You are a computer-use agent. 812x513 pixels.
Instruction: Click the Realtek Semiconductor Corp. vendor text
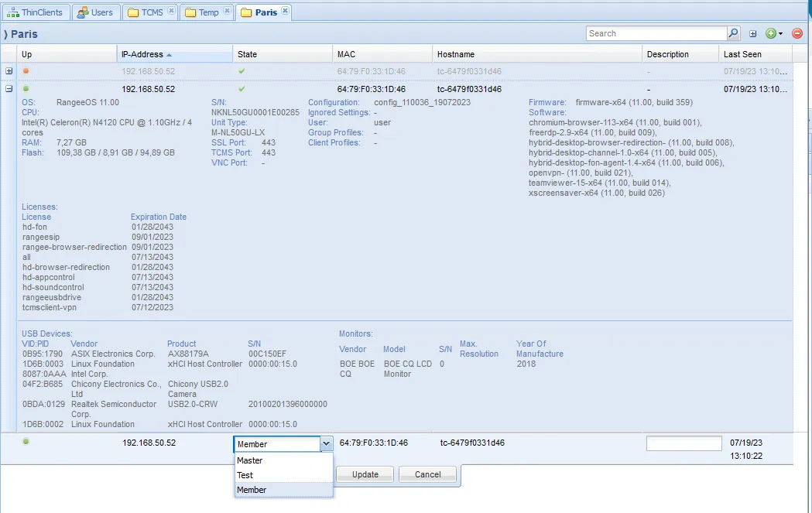114,409
